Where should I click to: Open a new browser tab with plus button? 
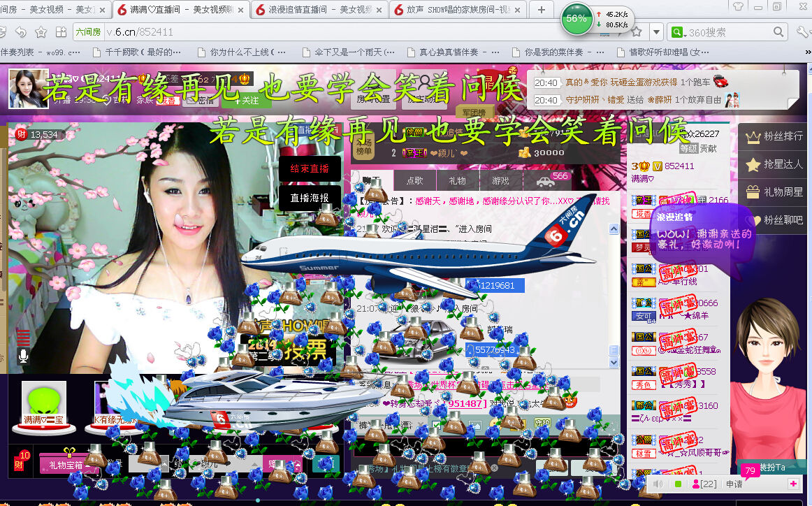541,10
